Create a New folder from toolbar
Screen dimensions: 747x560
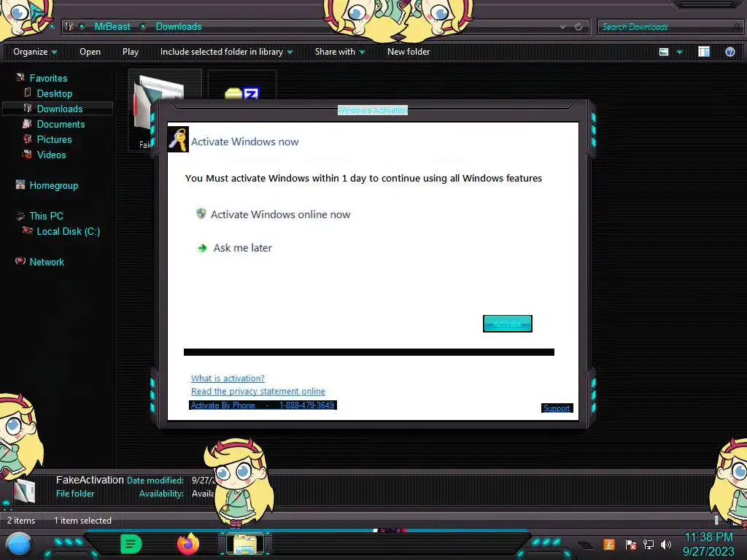click(409, 52)
